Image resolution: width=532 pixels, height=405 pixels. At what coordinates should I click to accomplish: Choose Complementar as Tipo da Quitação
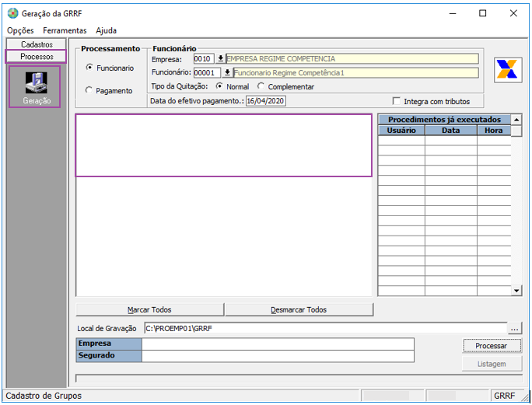pyautogui.click(x=261, y=87)
